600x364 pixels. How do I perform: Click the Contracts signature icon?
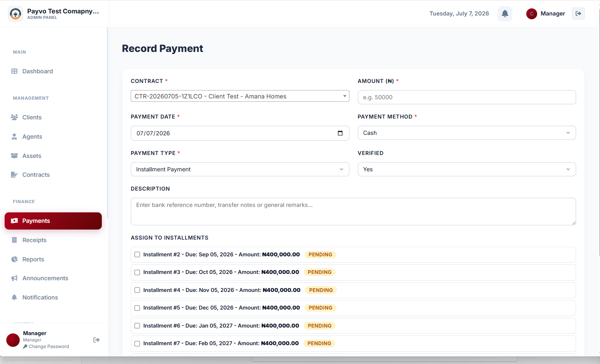(14, 175)
